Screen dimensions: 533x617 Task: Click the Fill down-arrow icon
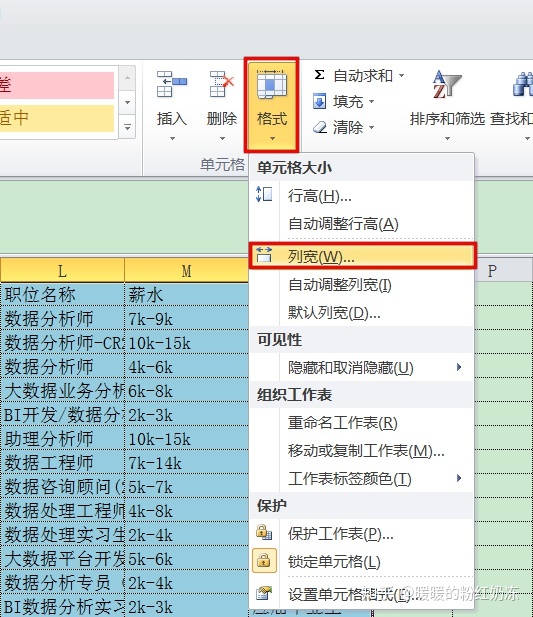(319, 101)
